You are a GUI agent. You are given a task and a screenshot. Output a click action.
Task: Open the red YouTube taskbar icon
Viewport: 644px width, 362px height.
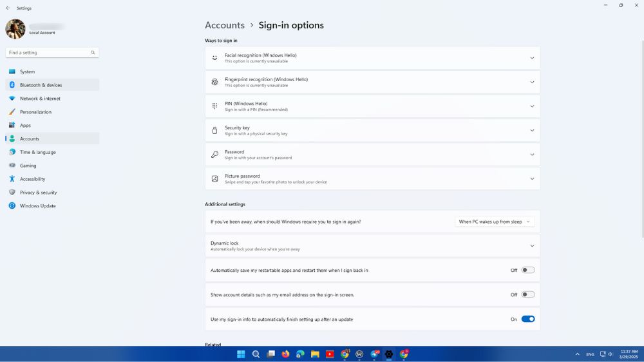click(x=330, y=354)
